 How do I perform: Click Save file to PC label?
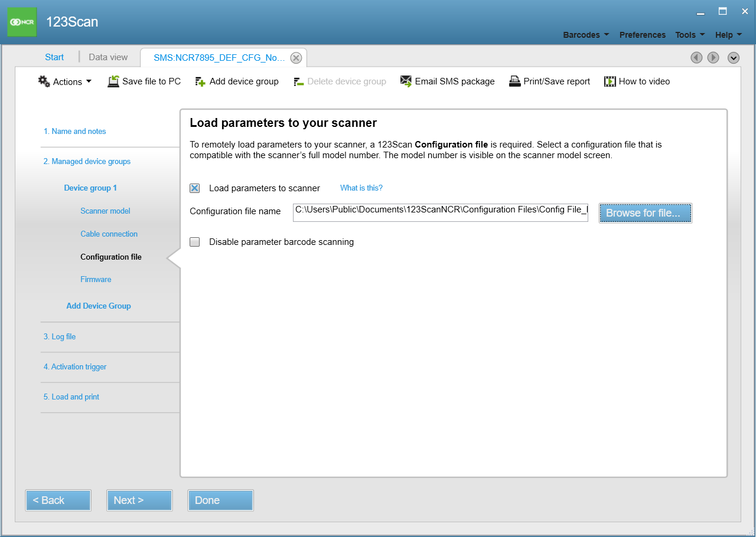pyautogui.click(x=152, y=81)
